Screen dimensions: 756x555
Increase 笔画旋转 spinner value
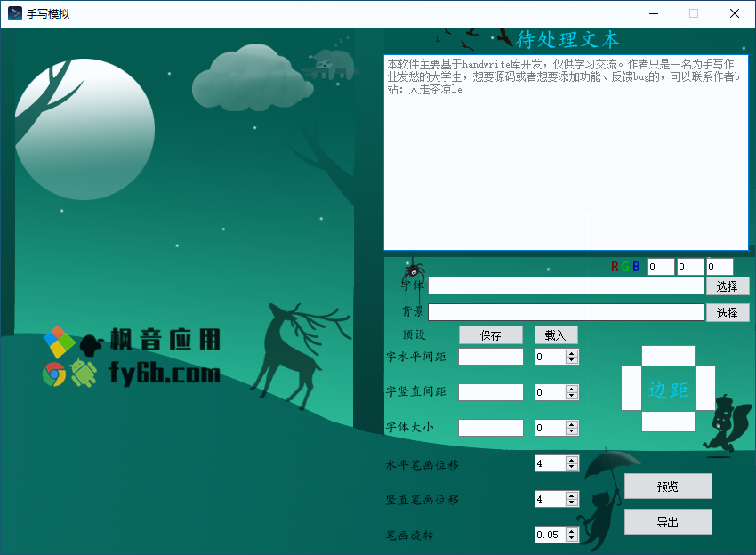[572, 531]
